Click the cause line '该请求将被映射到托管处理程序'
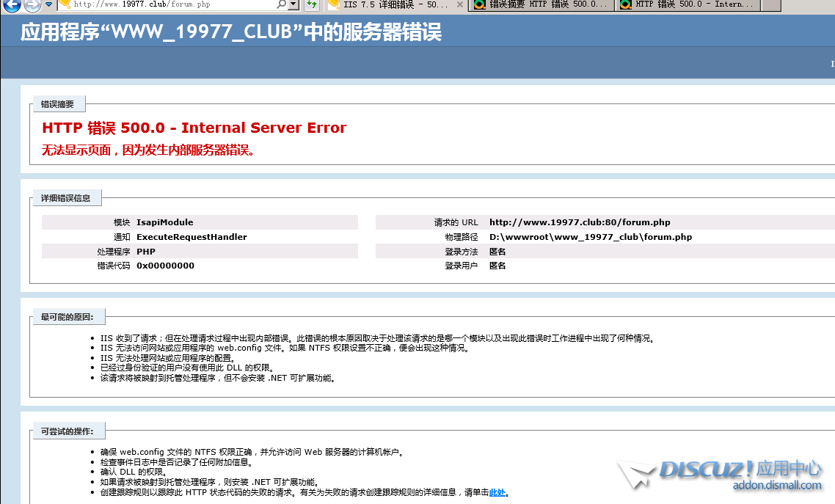The image size is (835, 504). point(218,378)
